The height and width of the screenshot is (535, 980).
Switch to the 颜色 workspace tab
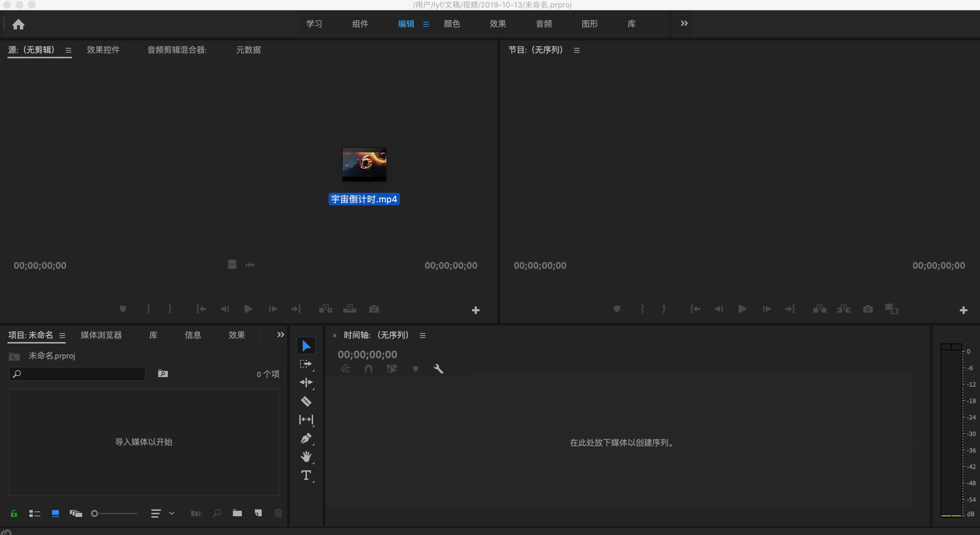[452, 24]
